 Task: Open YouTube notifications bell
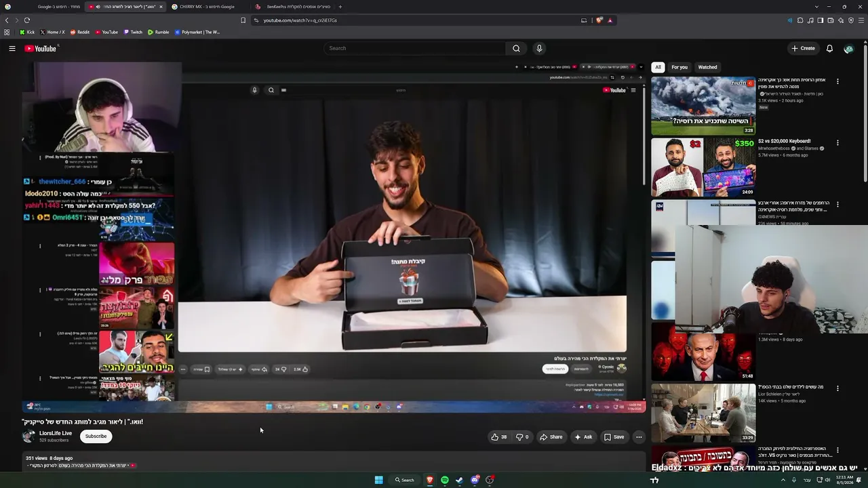click(x=829, y=48)
